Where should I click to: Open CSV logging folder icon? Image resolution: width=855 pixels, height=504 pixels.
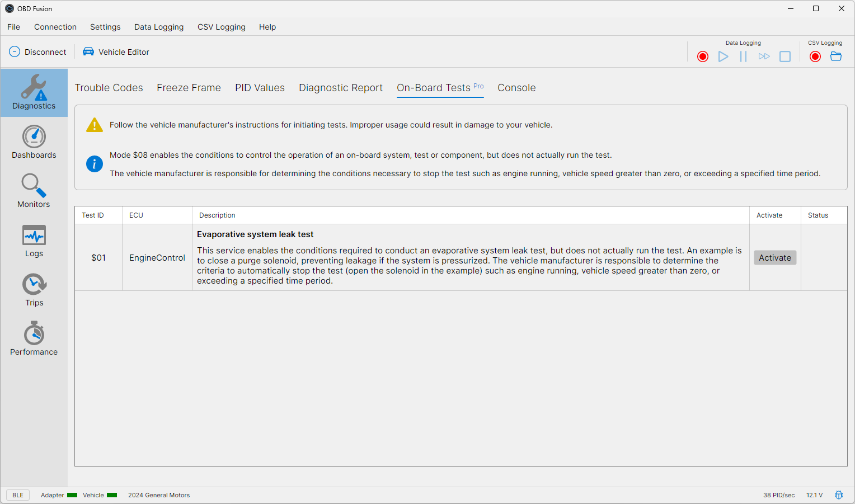[836, 56]
